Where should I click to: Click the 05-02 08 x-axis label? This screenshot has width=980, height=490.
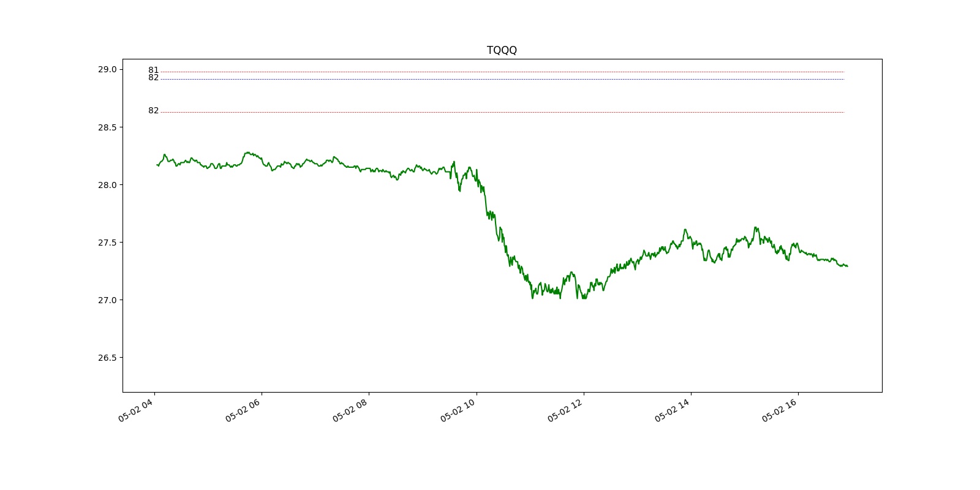pos(352,410)
